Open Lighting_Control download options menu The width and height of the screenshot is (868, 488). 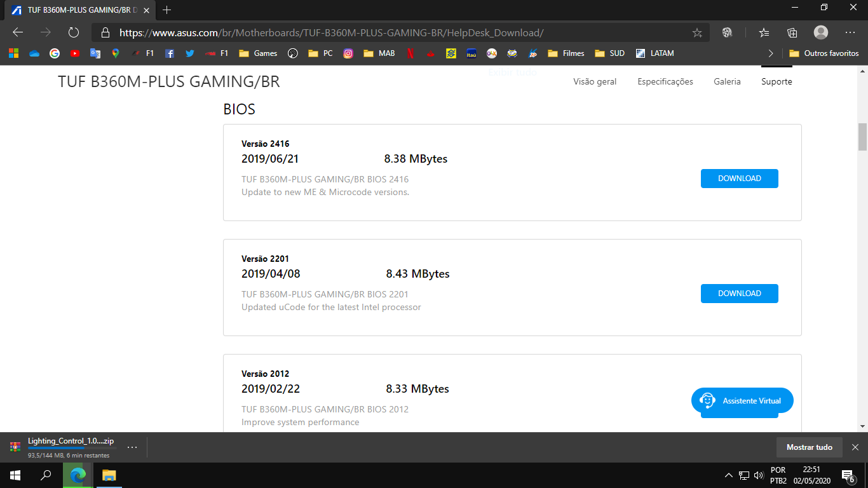tap(132, 447)
